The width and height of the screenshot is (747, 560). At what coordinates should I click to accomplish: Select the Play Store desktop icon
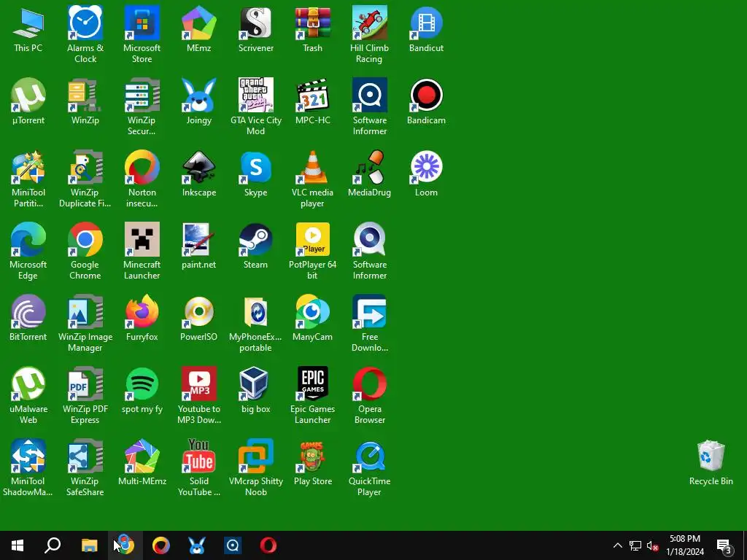(x=312, y=462)
